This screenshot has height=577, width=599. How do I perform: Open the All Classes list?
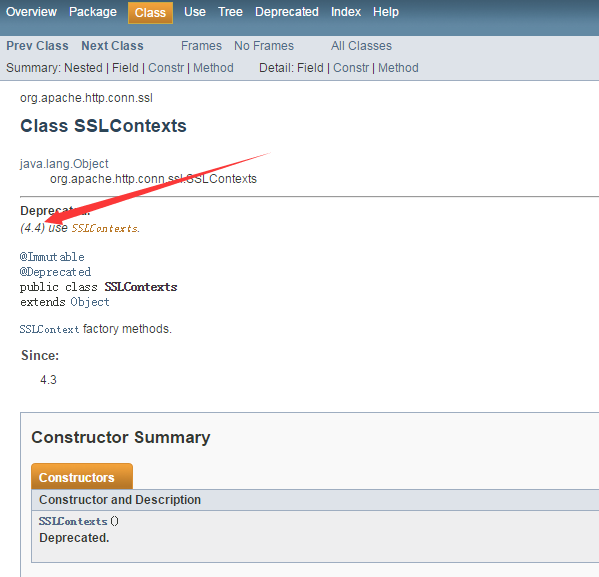coord(361,46)
